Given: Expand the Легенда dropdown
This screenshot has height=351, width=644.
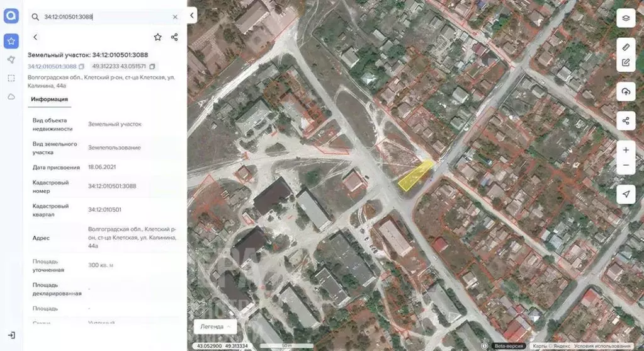Looking at the screenshot, I should pos(215,326).
